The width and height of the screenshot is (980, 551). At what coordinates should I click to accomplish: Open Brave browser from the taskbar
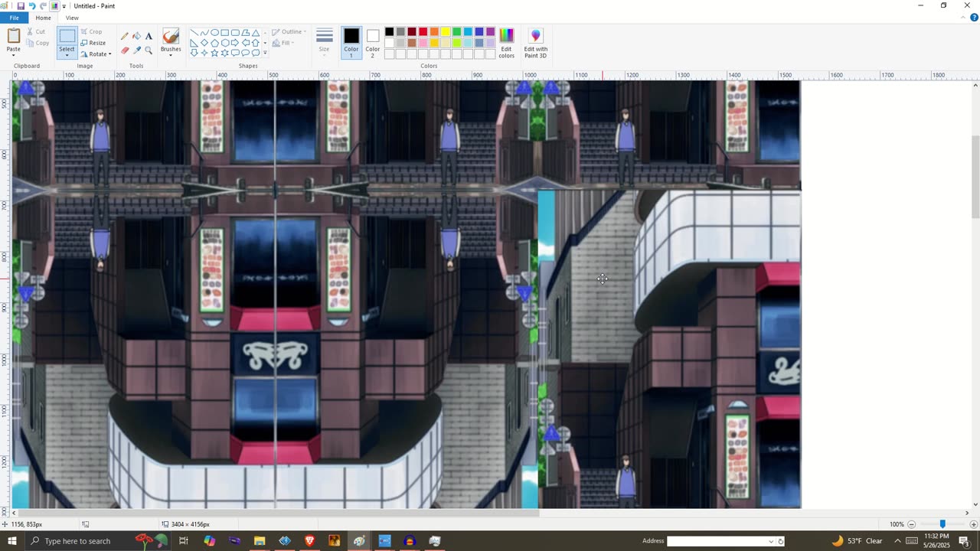pos(309,541)
